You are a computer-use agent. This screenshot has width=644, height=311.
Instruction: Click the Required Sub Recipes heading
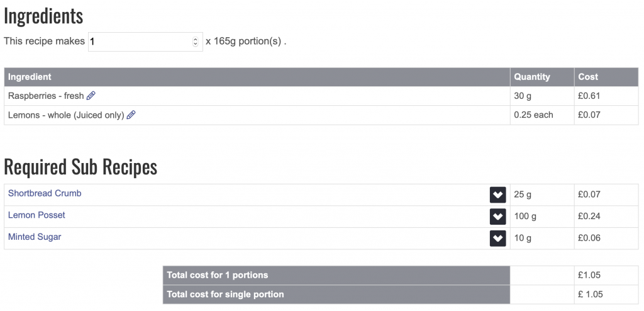coord(80,167)
